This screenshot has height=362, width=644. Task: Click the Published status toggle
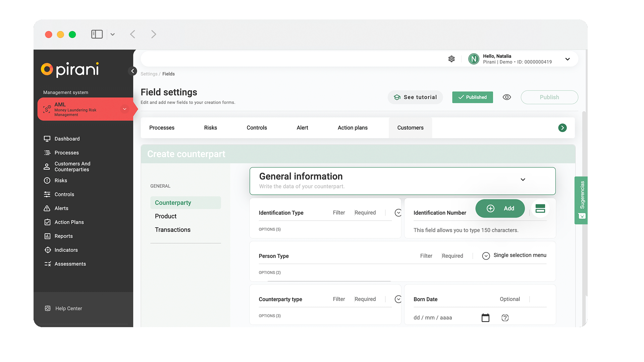(472, 97)
